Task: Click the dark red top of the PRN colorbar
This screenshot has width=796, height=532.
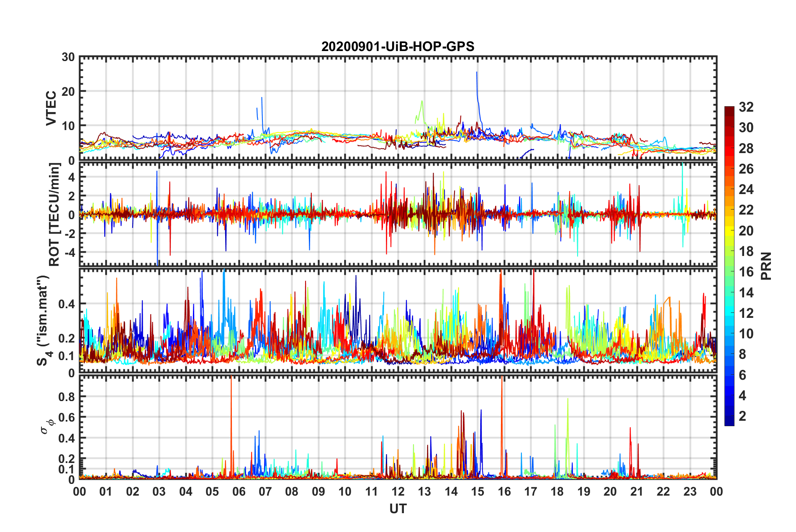Action: pos(729,109)
